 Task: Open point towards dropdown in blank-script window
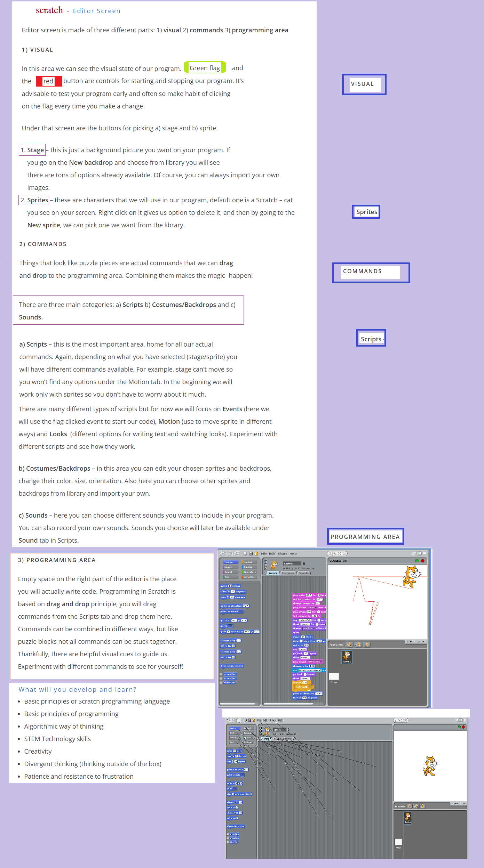[x=243, y=775]
